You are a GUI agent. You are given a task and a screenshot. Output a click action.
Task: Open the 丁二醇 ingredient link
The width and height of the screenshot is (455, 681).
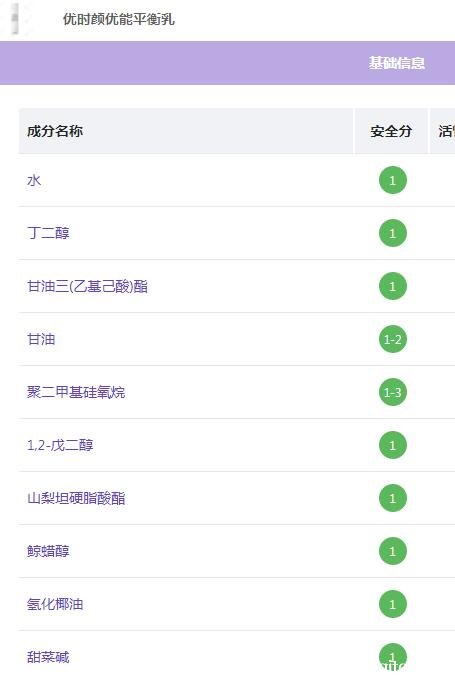tap(48, 233)
